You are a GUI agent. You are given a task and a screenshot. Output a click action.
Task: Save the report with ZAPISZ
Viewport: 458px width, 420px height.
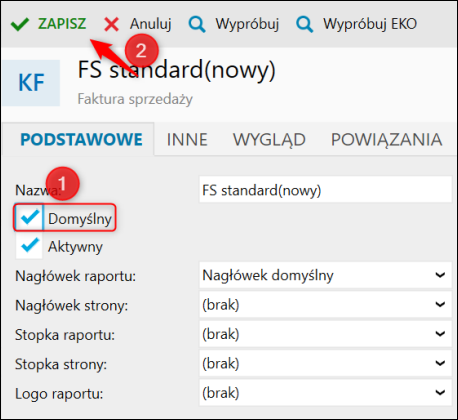62,24
